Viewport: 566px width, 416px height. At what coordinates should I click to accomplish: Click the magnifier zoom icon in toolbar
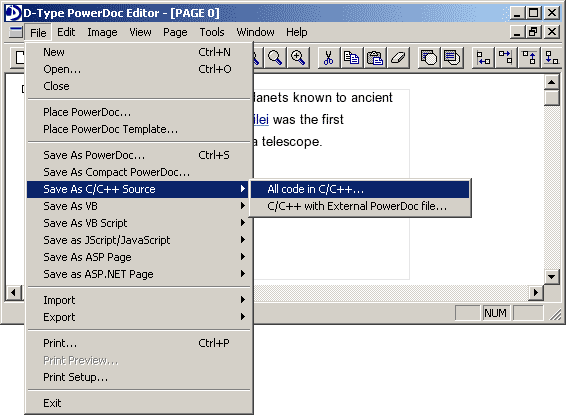275,58
